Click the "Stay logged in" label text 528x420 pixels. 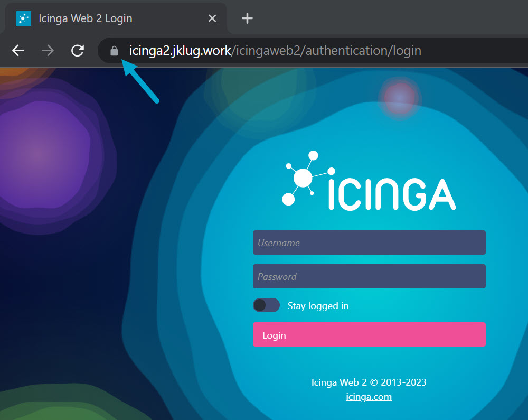coord(318,306)
